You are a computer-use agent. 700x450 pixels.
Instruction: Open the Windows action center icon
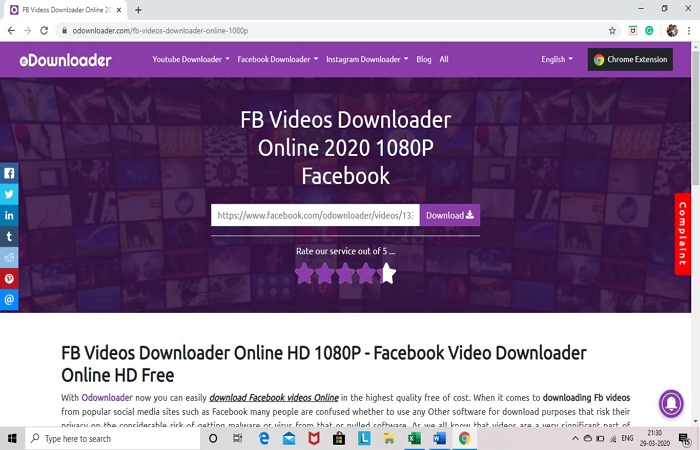[x=685, y=439]
